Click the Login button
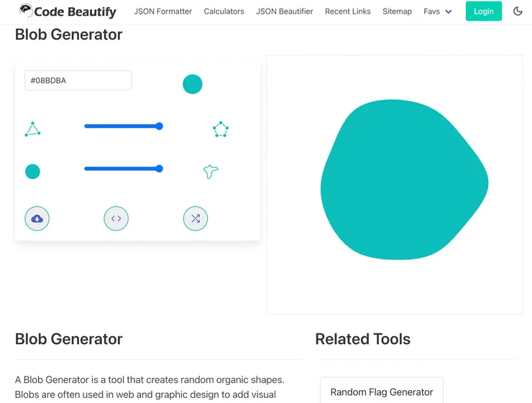 click(483, 11)
